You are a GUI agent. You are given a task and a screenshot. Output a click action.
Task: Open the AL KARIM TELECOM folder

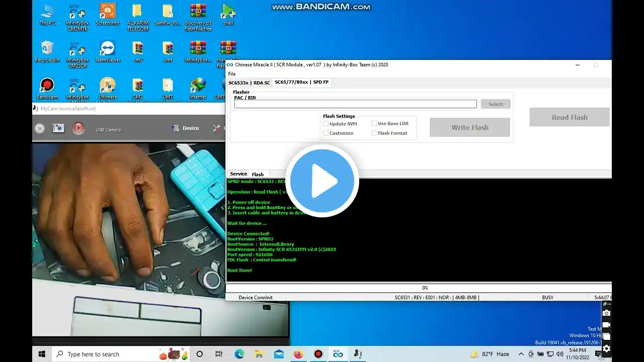pyautogui.click(x=137, y=18)
